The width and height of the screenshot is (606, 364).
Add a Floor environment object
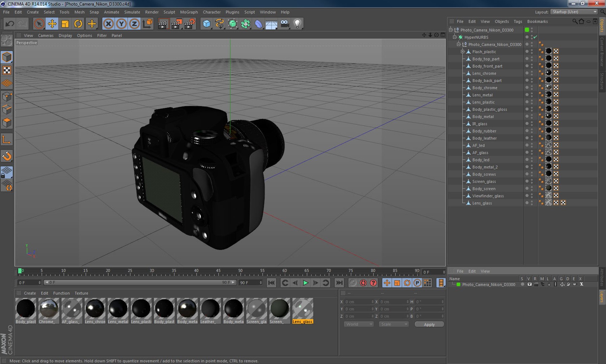click(271, 24)
